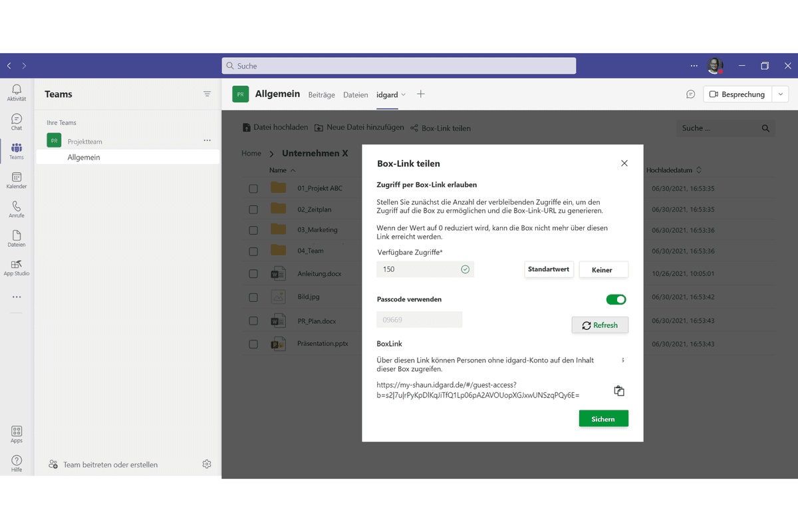798x532 pixels.
Task: Click the user profile avatar
Action: [x=715, y=66]
